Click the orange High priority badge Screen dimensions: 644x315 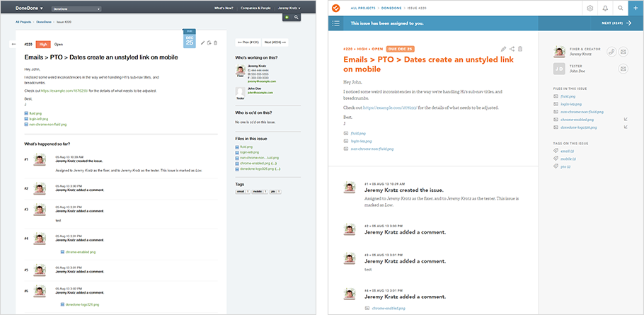point(43,43)
